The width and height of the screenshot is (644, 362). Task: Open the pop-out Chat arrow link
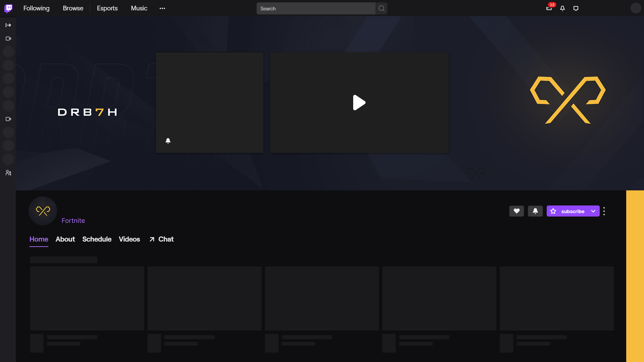pos(162,239)
